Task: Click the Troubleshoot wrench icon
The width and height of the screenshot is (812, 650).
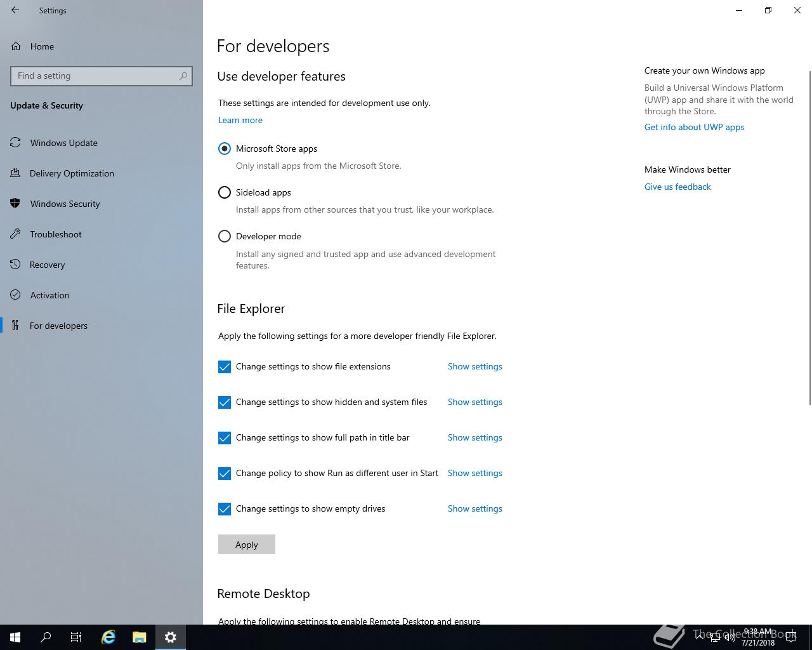Action: [16, 234]
